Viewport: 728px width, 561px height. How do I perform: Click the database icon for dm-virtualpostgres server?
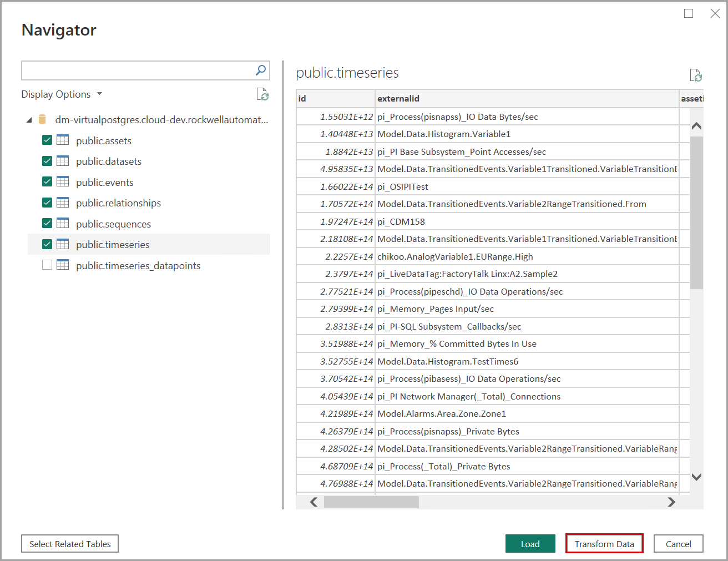pyautogui.click(x=42, y=120)
